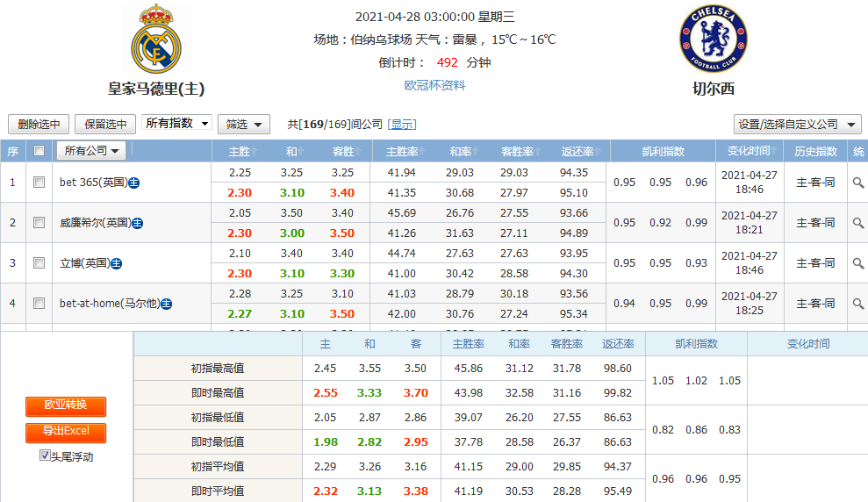868x502 pixels.
Task: Click the 保留选中 button
Action: tap(105, 124)
